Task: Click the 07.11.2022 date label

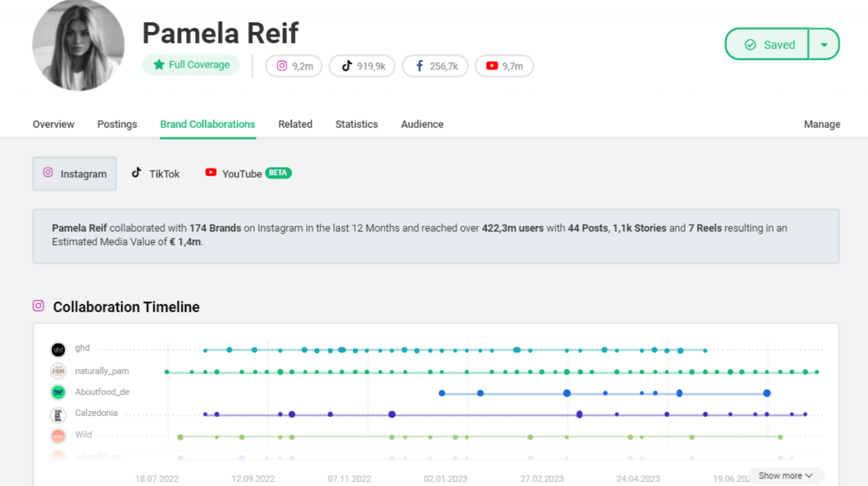Action: point(349,479)
